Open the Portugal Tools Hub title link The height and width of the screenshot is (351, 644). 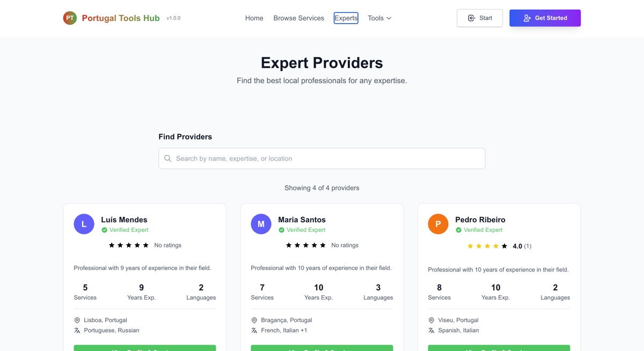(x=121, y=18)
